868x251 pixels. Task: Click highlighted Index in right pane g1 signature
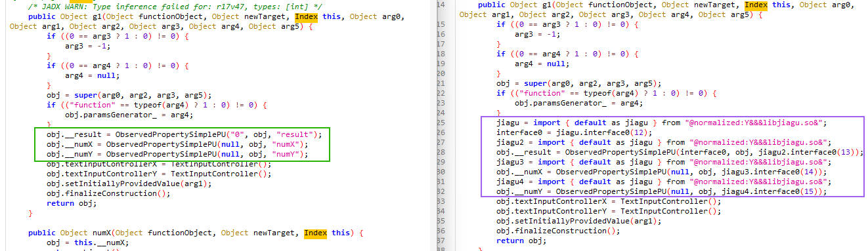point(756,5)
